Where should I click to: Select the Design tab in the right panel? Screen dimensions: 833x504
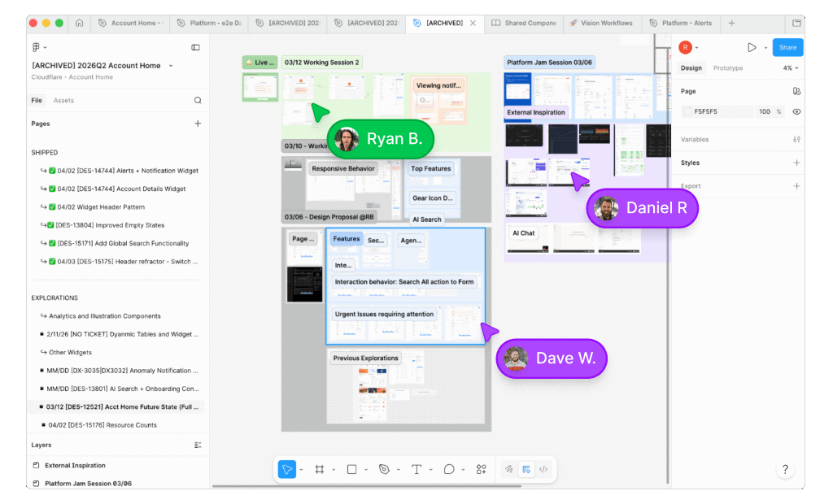pyautogui.click(x=691, y=68)
